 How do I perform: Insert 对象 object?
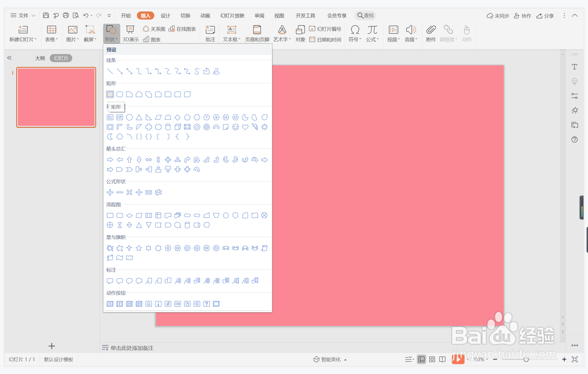(x=300, y=34)
